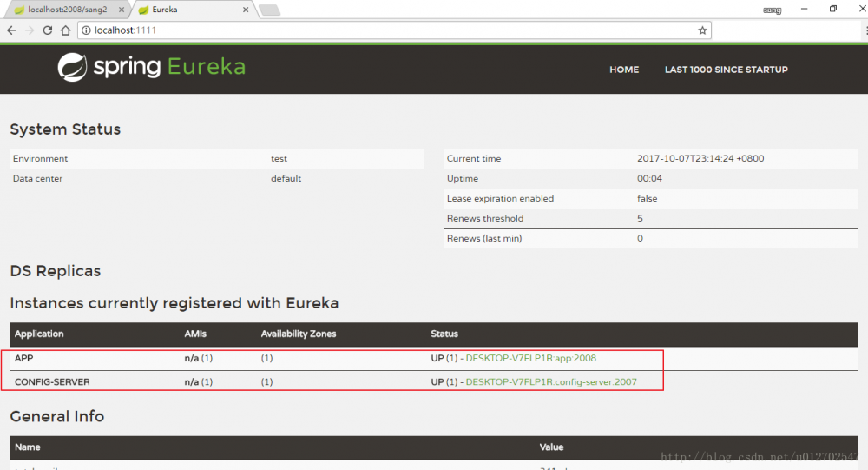Open LAST 1000 SINCE STARTUP page
Screen dimensions: 868x470
(727, 70)
